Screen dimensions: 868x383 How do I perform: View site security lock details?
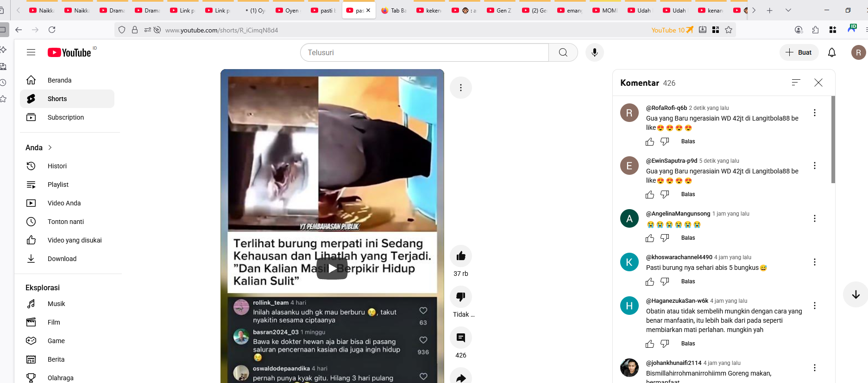(135, 30)
